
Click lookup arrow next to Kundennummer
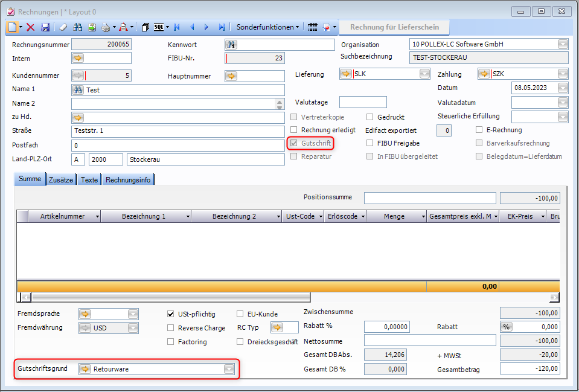point(78,76)
